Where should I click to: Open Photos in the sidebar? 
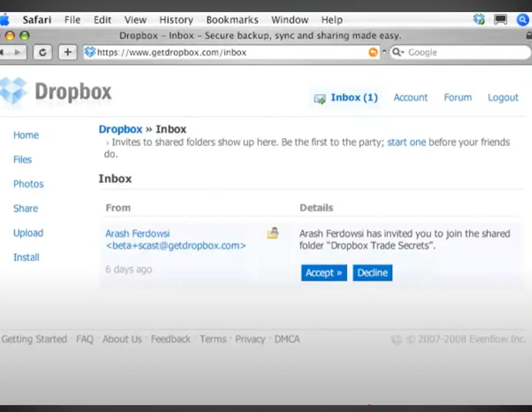[x=29, y=184]
